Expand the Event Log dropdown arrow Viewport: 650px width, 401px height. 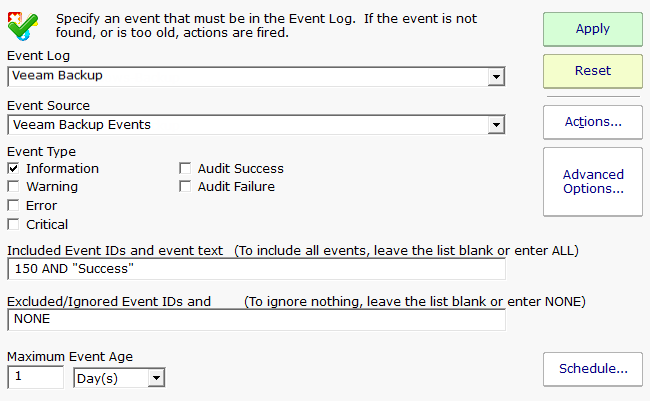(x=496, y=77)
